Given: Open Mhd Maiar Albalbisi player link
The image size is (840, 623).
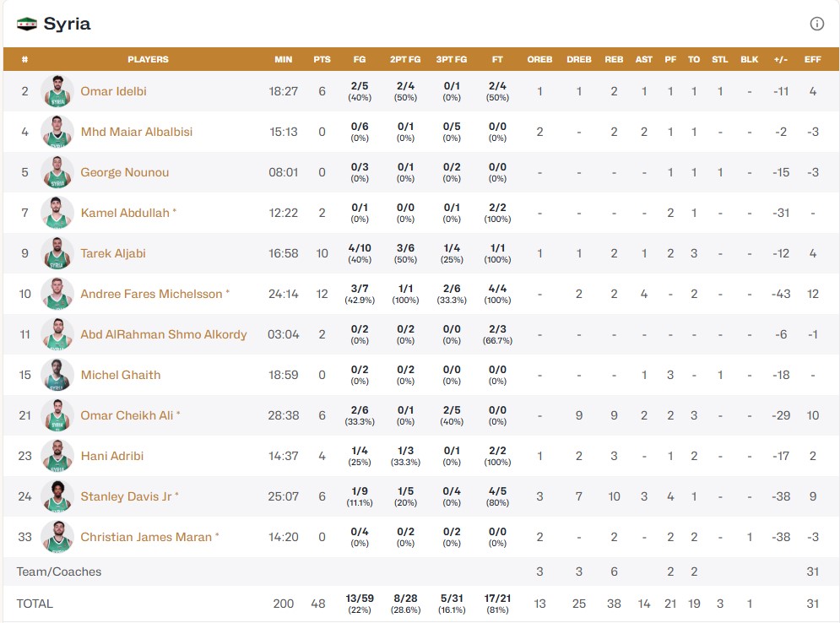Looking at the screenshot, I should 136,132.
